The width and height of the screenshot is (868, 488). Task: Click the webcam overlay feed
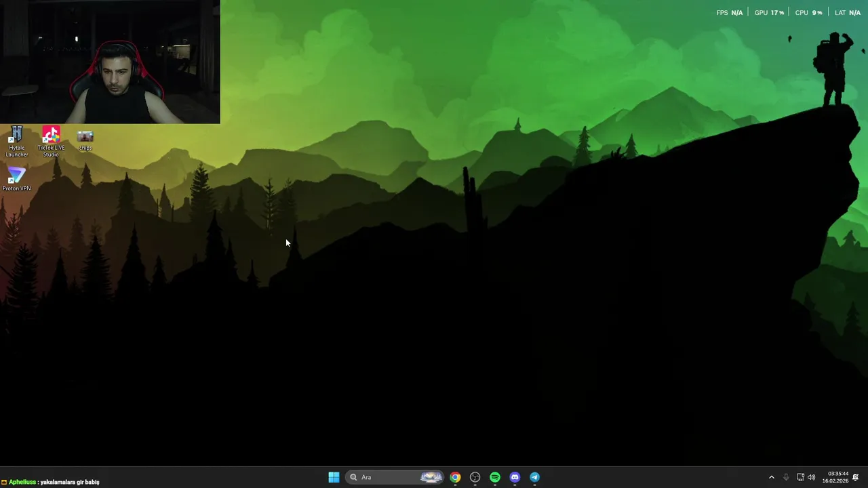click(x=110, y=62)
